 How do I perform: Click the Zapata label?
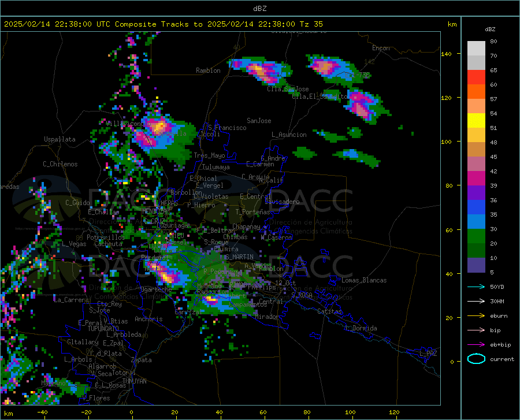142,360
